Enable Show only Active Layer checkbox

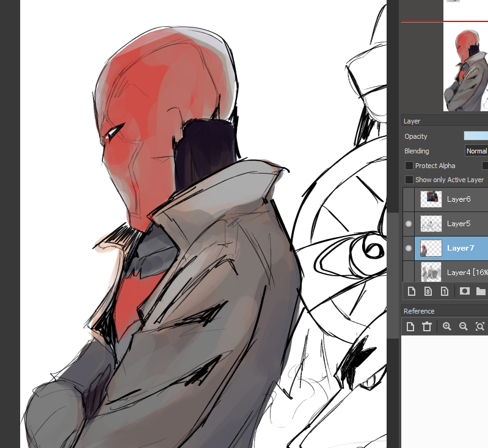pyautogui.click(x=409, y=180)
